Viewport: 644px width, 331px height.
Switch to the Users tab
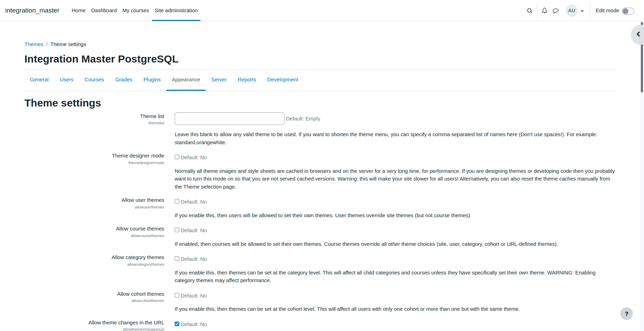[67, 80]
